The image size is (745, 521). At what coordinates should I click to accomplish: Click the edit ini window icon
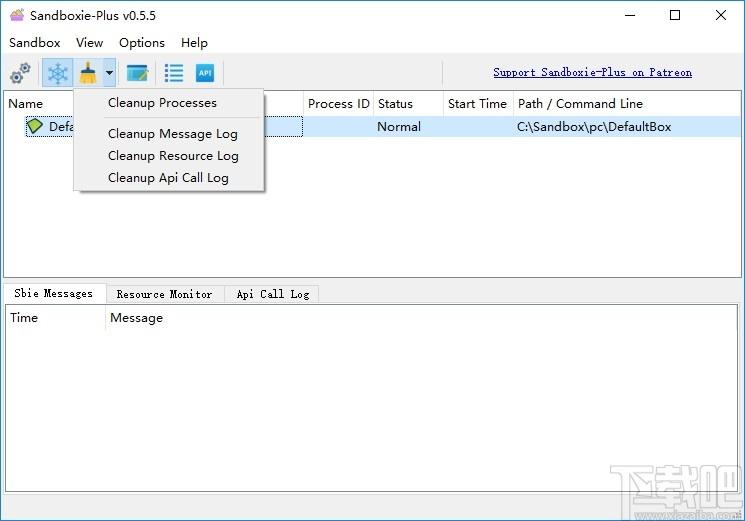(137, 73)
